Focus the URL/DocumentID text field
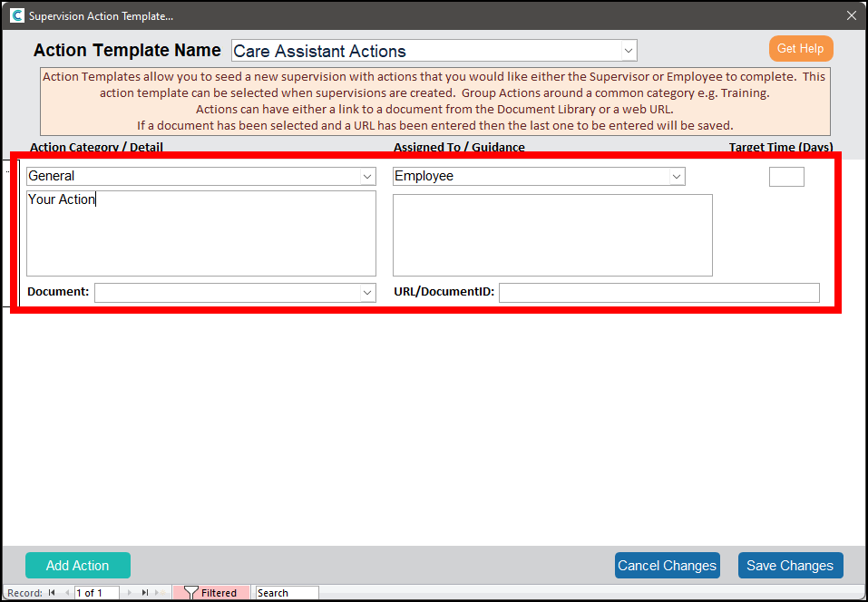868x602 pixels. coord(658,292)
